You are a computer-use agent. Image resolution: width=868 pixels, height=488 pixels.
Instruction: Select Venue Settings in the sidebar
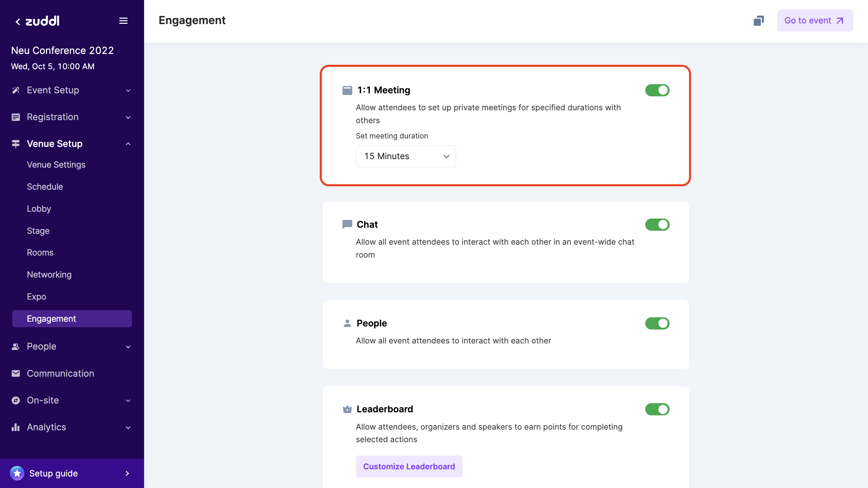point(56,165)
